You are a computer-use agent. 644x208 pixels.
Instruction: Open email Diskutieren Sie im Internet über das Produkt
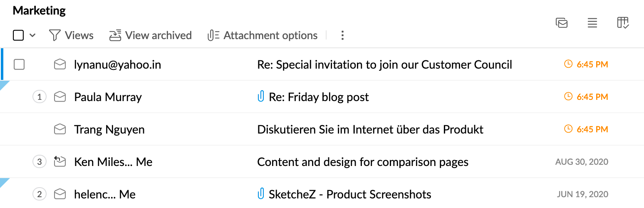[x=370, y=129]
